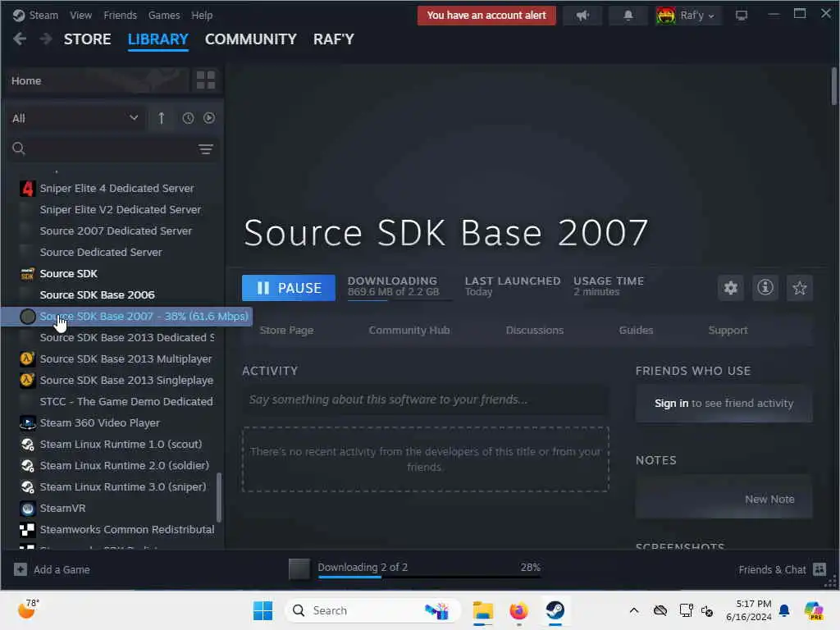This screenshot has width=840, height=630.
Task: Open the Support link
Action: (728, 330)
